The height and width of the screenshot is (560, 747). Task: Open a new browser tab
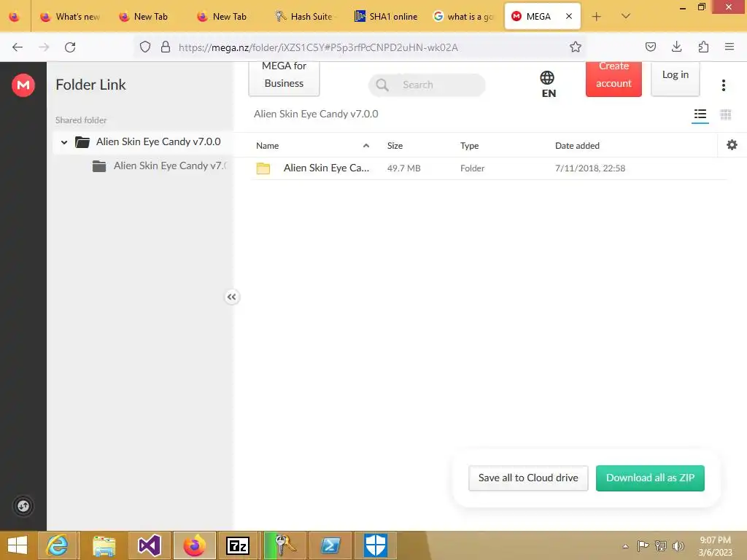click(x=596, y=17)
